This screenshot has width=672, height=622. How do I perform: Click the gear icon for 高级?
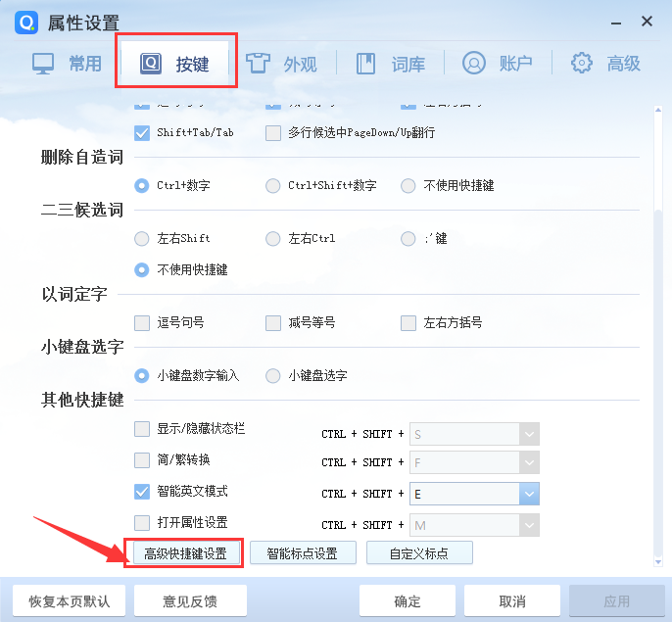[x=582, y=64]
